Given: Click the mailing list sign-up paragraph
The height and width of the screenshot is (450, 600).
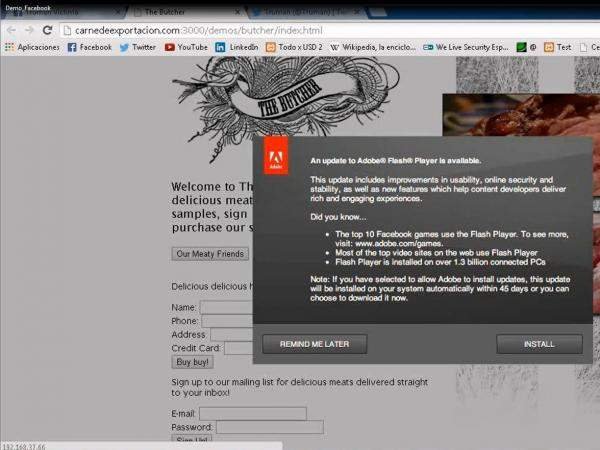Looking at the screenshot, I should (300, 387).
